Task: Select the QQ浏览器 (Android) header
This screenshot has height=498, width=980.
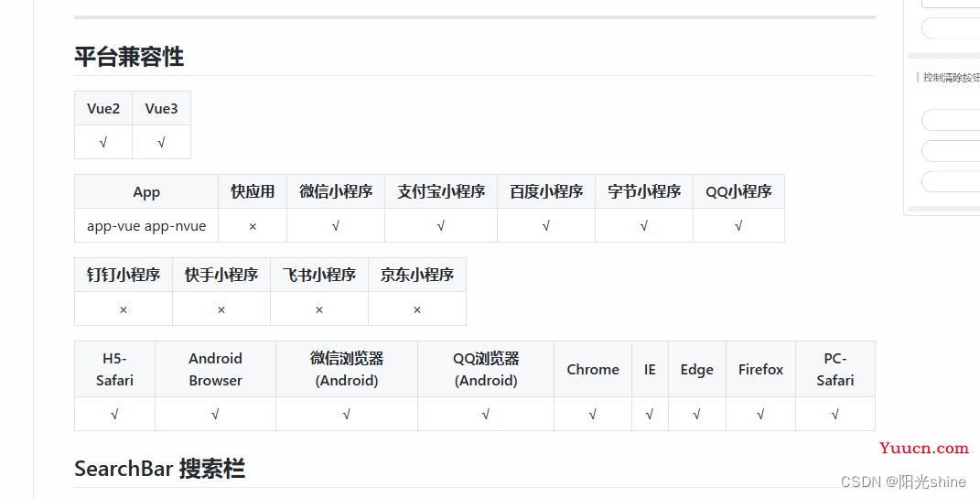Action: (x=486, y=369)
